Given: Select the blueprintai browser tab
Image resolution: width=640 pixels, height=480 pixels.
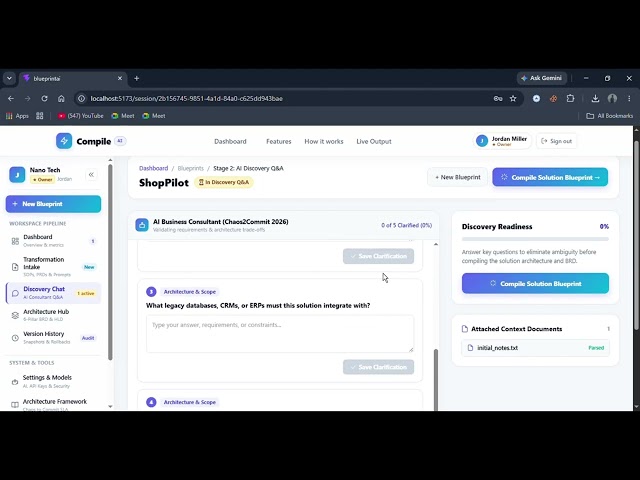Looking at the screenshot, I should point(71,78).
